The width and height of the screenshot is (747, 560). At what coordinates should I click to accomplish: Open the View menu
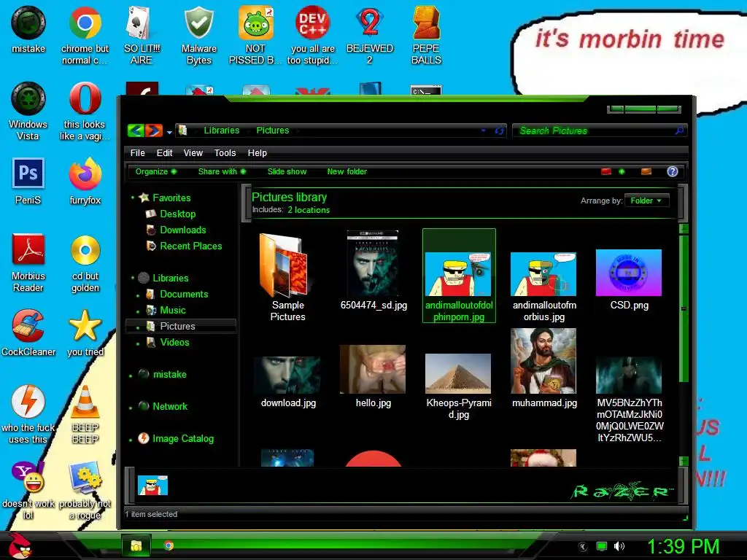[x=193, y=153]
